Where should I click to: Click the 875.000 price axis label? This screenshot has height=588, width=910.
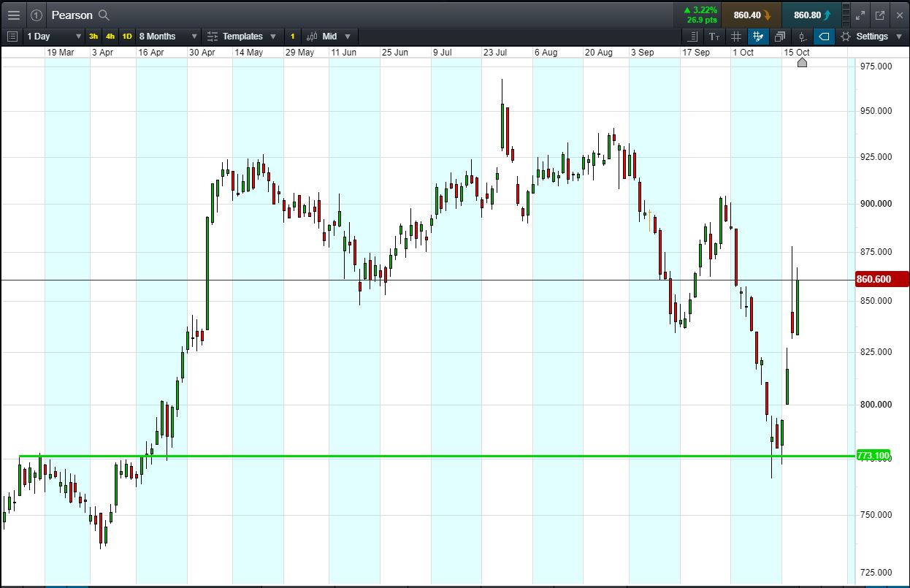[x=875, y=252]
